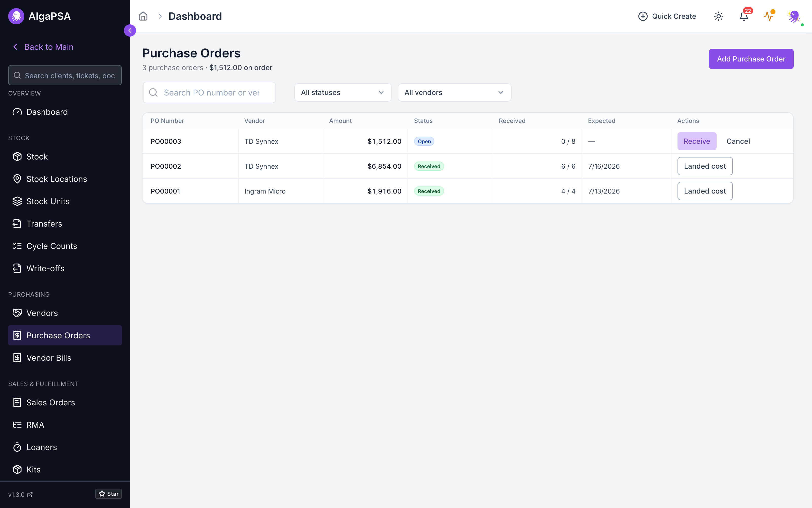Open the activity pulse icon

769,16
